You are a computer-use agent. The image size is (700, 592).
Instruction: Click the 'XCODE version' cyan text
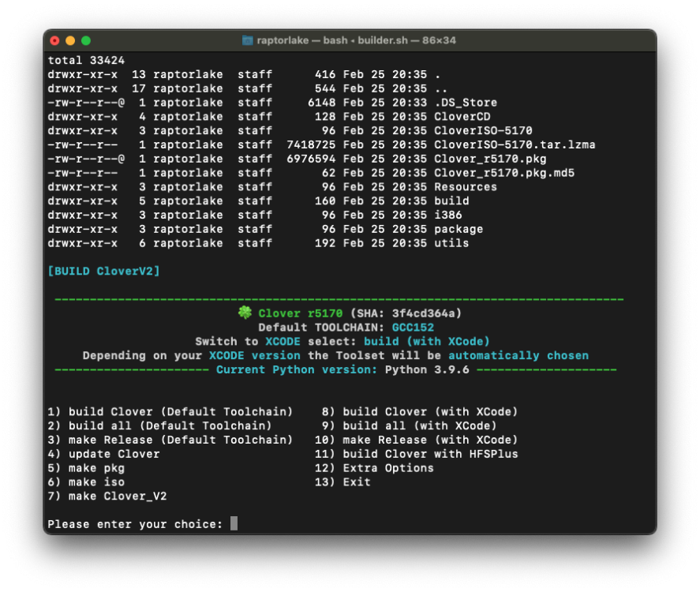[x=255, y=356]
